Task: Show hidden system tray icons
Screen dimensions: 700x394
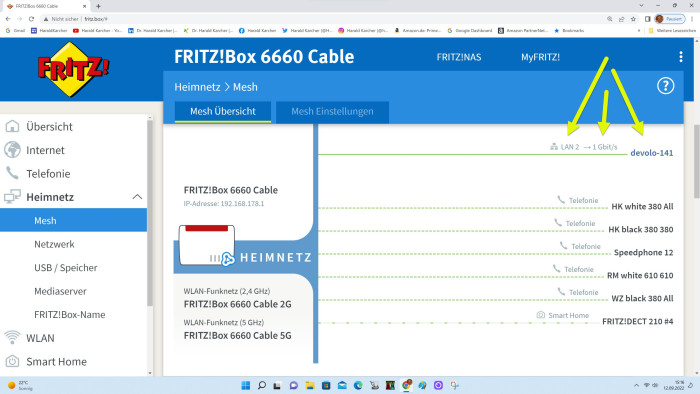Action: [636, 385]
